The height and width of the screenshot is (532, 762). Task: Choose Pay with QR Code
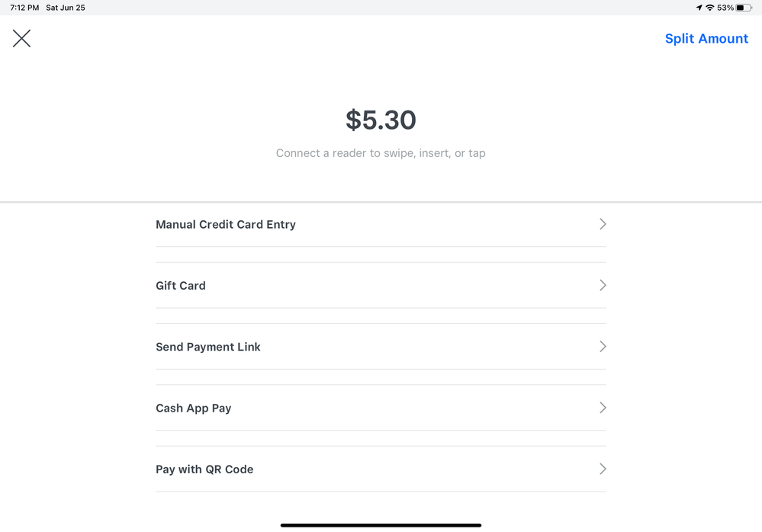(204, 470)
